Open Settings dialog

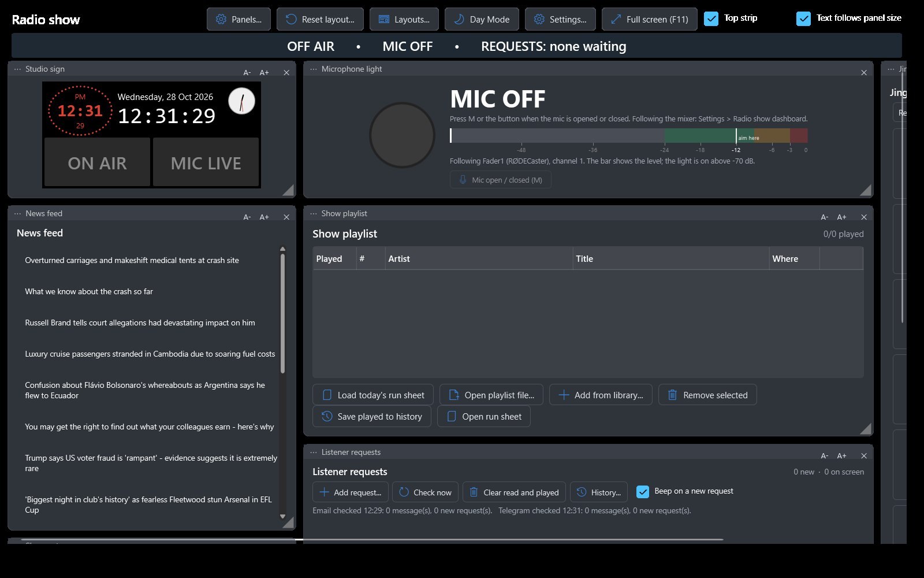[560, 19]
